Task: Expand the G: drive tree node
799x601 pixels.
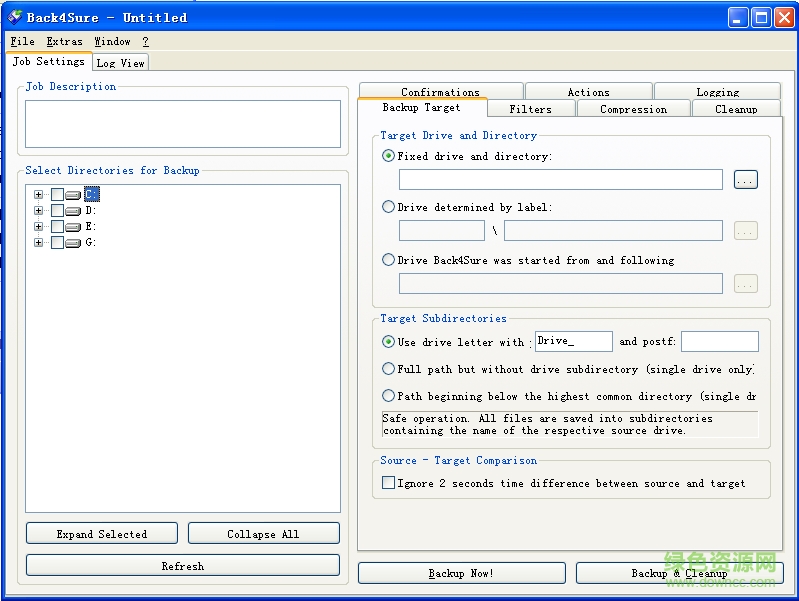Action: pos(39,243)
